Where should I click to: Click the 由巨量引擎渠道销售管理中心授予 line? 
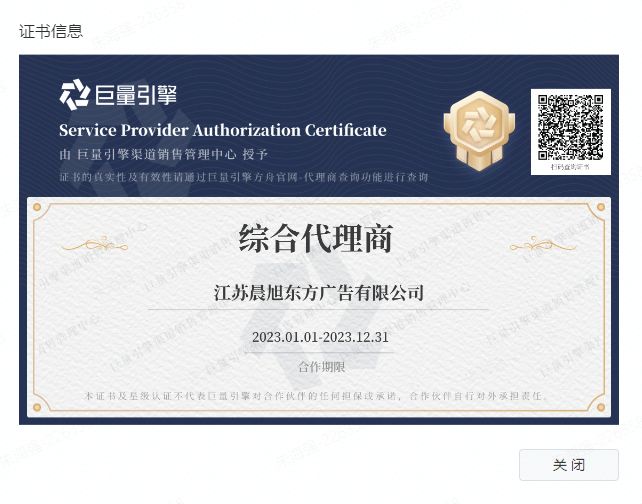(x=163, y=154)
